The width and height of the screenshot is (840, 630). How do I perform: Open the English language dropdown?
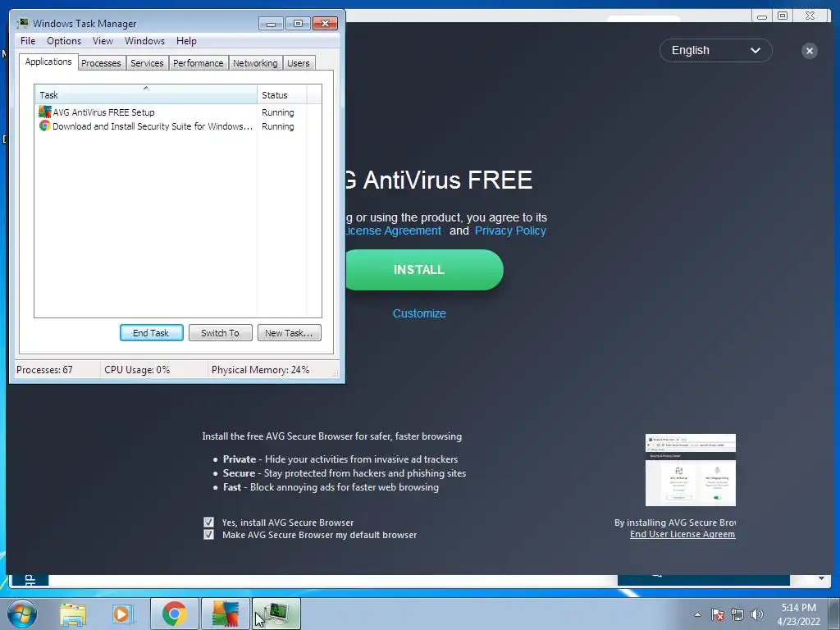tap(715, 50)
